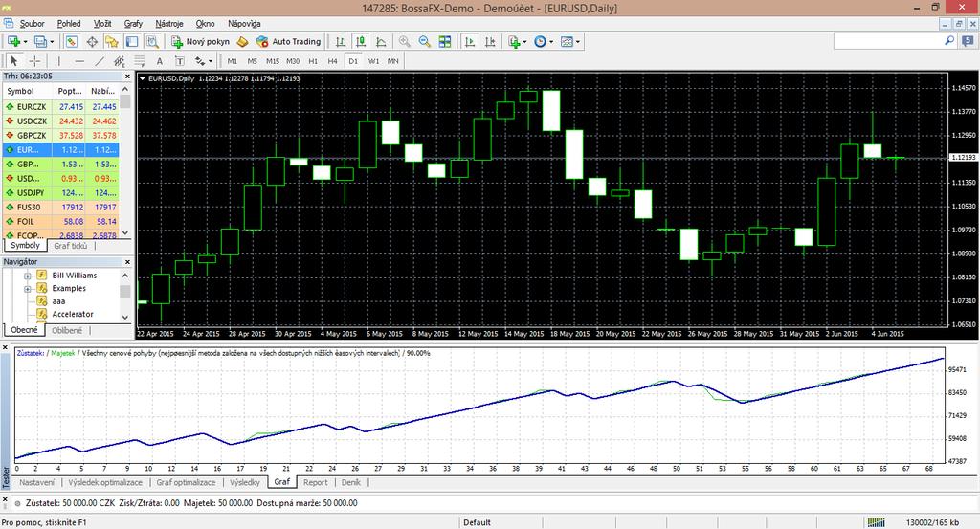This screenshot has height=529, width=980.
Task: Zoom out of the chart
Action: click(x=425, y=41)
